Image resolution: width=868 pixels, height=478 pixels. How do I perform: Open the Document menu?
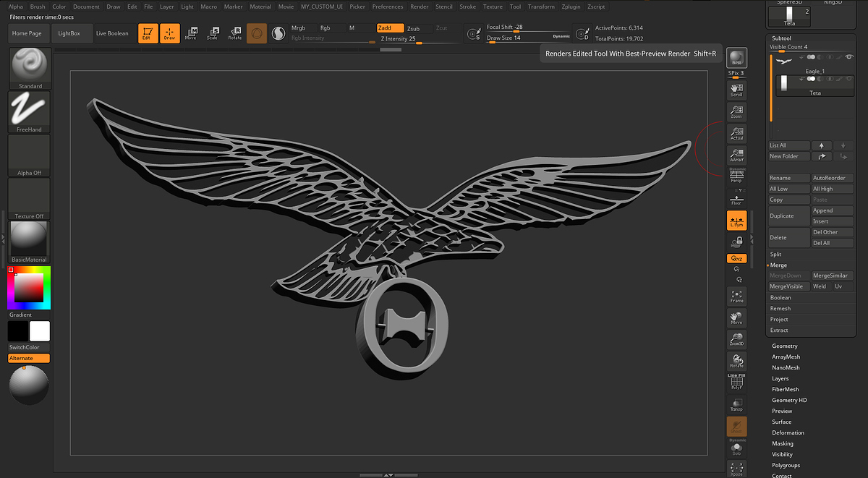point(86,7)
